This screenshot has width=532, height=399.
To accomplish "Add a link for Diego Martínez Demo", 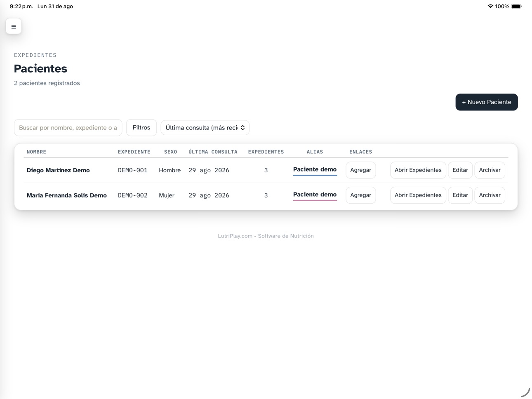I will [x=361, y=170].
